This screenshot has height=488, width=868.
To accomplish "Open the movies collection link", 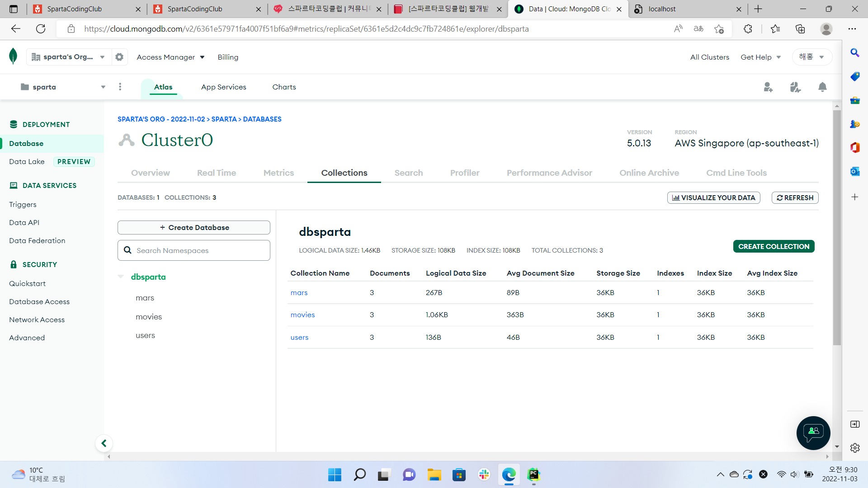I will (302, 315).
